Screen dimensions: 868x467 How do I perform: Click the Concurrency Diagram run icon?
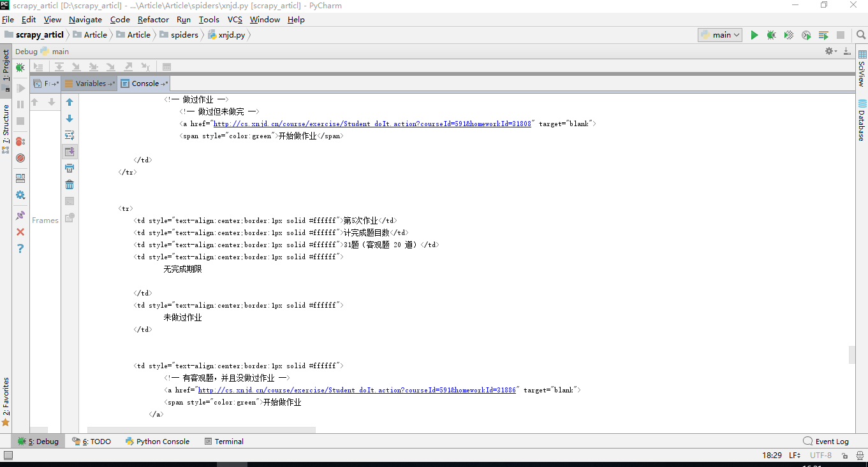pos(823,35)
